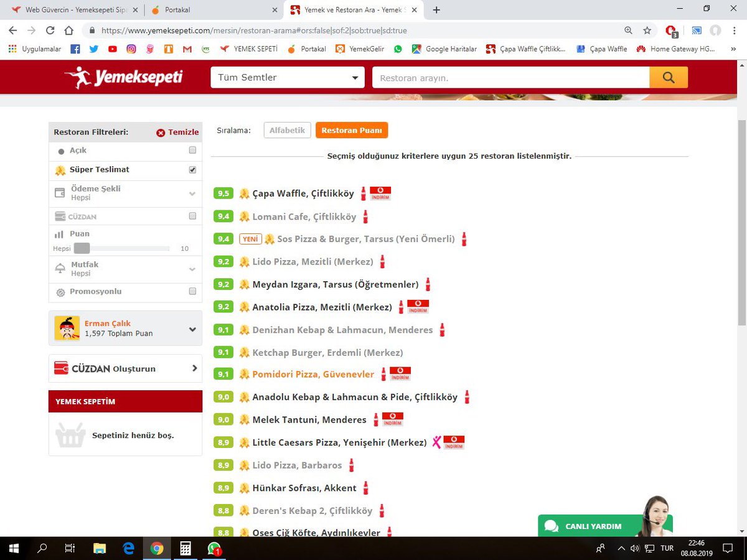
Task: Click inside the Restoran arayın search field
Action: coord(510,78)
